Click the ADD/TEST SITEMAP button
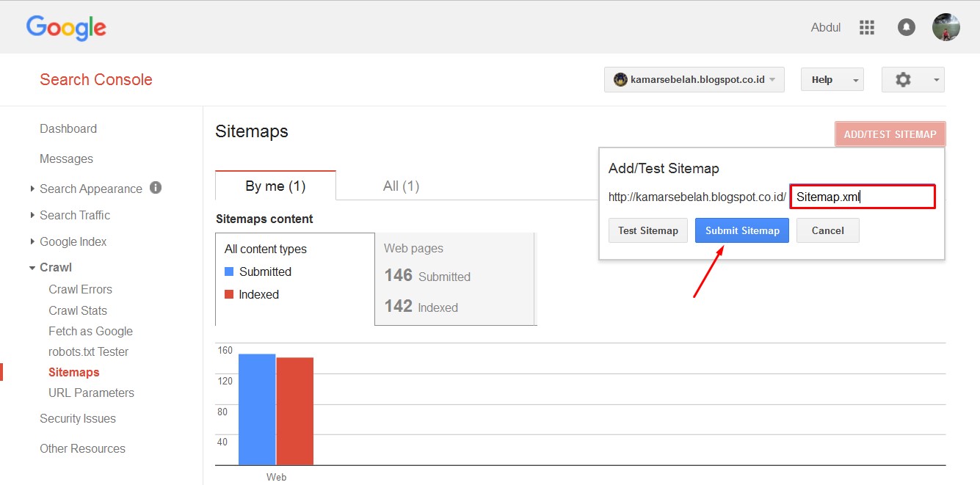This screenshot has height=485, width=980. (890, 134)
